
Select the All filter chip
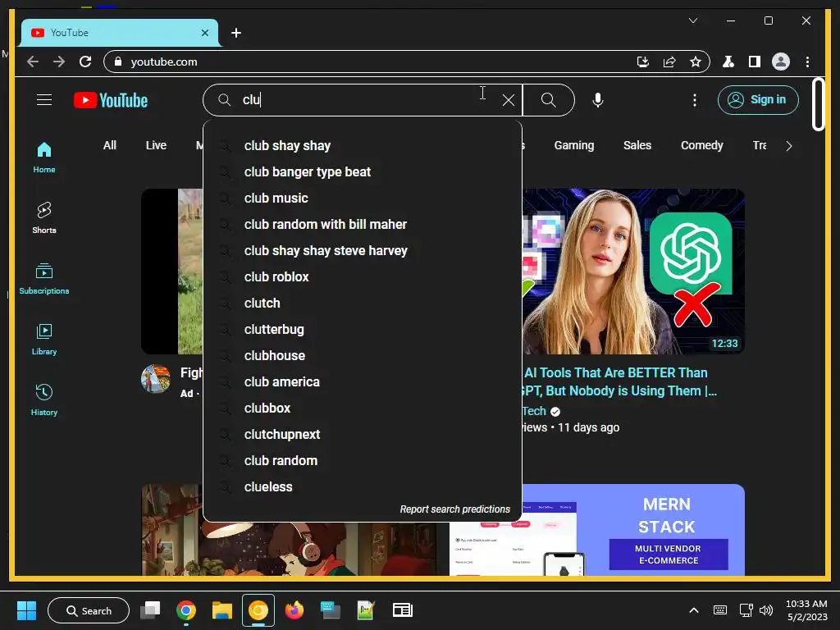pos(109,145)
